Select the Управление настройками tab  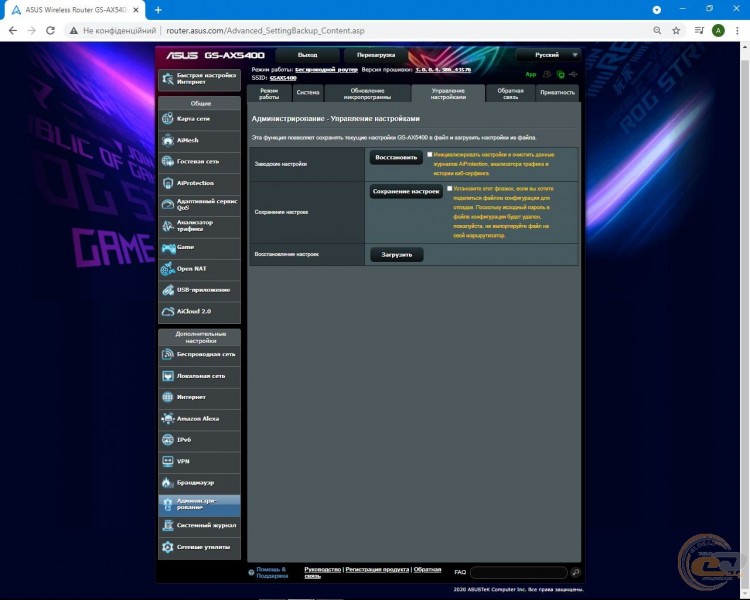pos(448,93)
